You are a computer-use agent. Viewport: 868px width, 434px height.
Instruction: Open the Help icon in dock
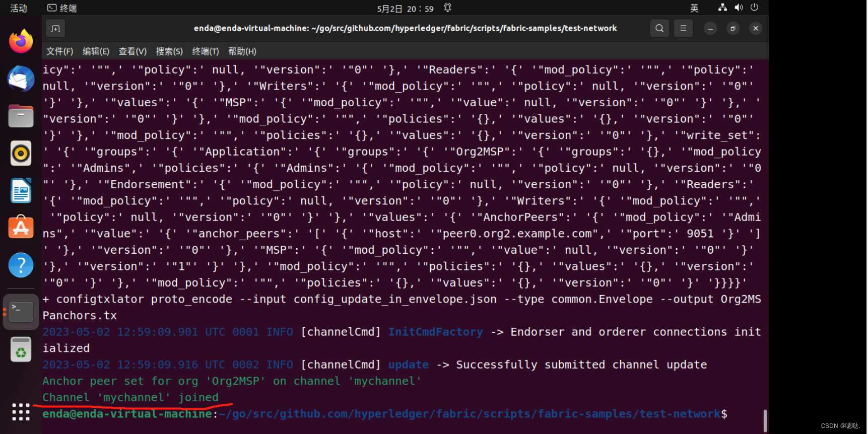pyautogui.click(x=21, y=265)
